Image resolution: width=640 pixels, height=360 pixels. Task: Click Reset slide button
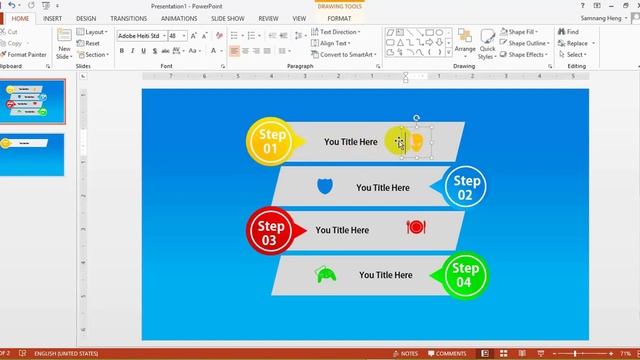[x=88, y=43]
